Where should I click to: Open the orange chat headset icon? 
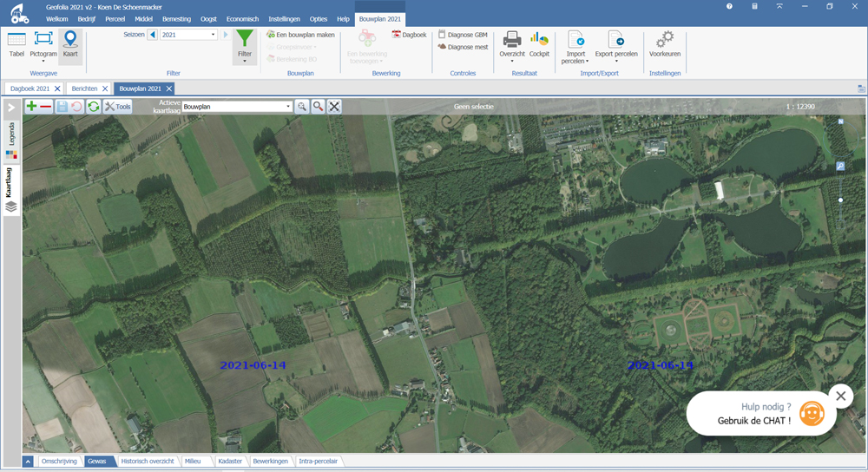pos(812,413)
